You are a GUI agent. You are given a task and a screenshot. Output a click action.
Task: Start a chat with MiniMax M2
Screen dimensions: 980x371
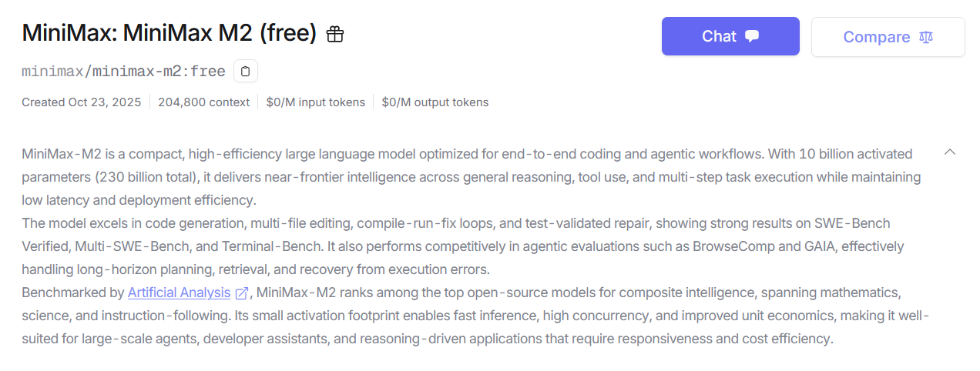tap(730, 36)
